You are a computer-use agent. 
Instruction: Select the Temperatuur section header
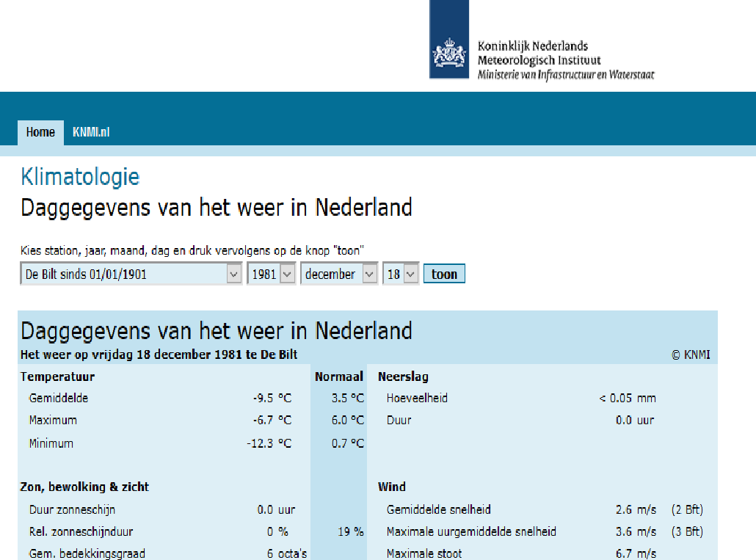(x=57, y=377)
